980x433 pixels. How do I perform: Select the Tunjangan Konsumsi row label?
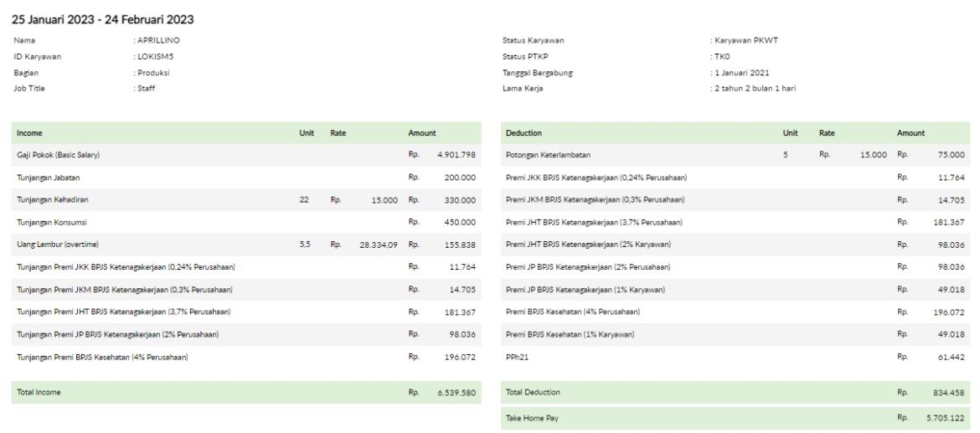click(52, 223)
